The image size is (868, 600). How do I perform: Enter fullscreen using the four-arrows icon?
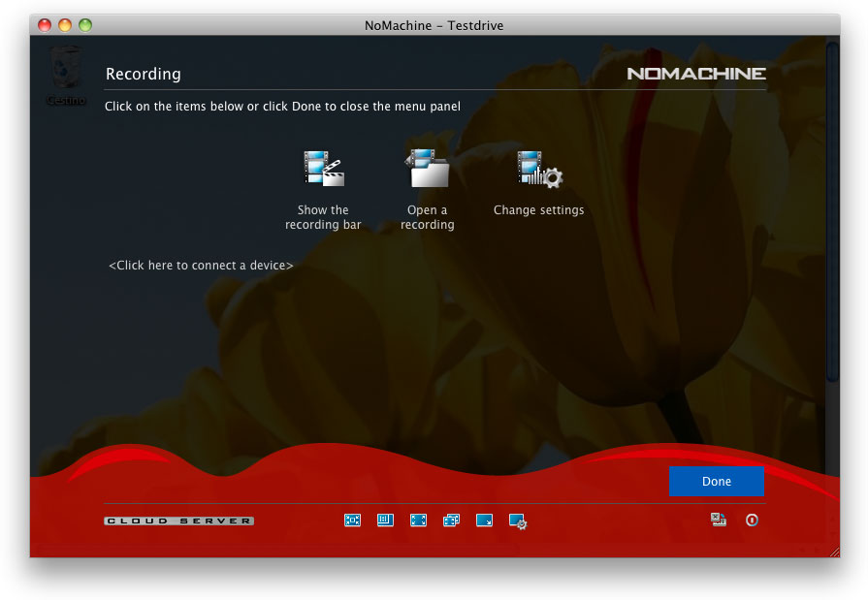click(x=418, y=521)
